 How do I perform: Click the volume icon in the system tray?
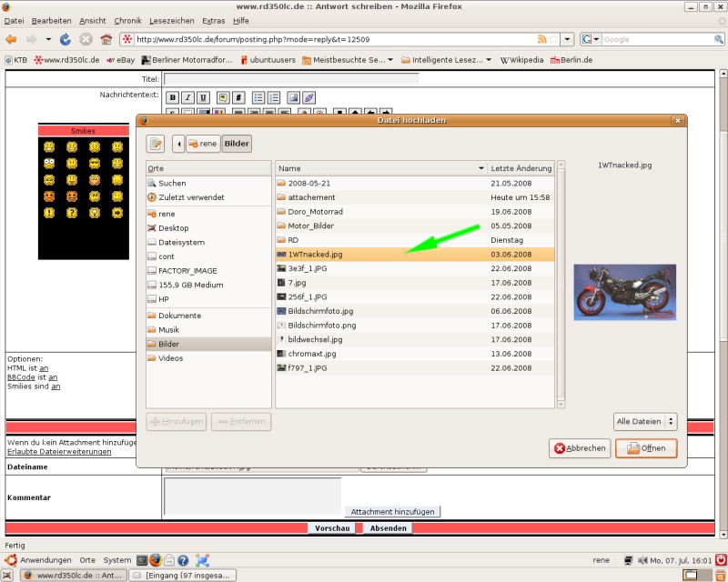[628, 560]
